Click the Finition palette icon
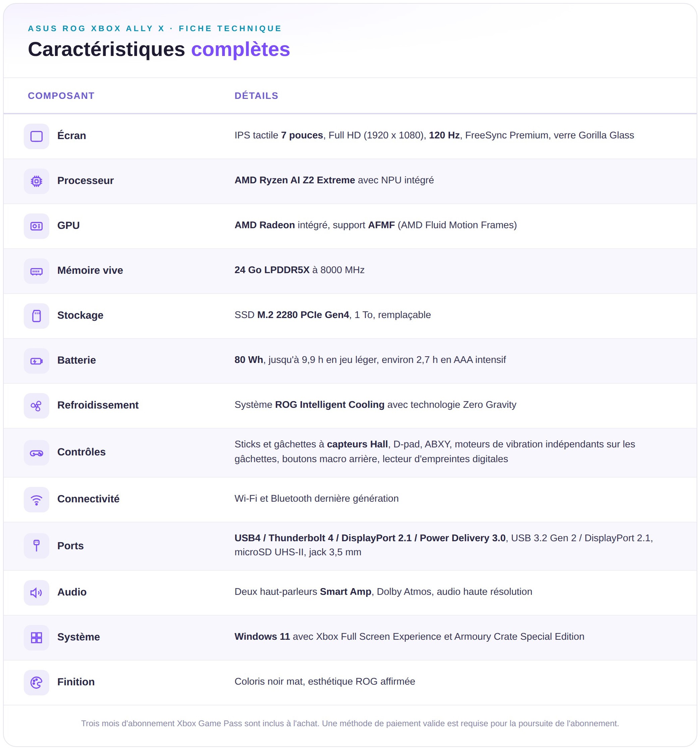The height and width of the screenshot is (750, 700). tap(37, 682)
